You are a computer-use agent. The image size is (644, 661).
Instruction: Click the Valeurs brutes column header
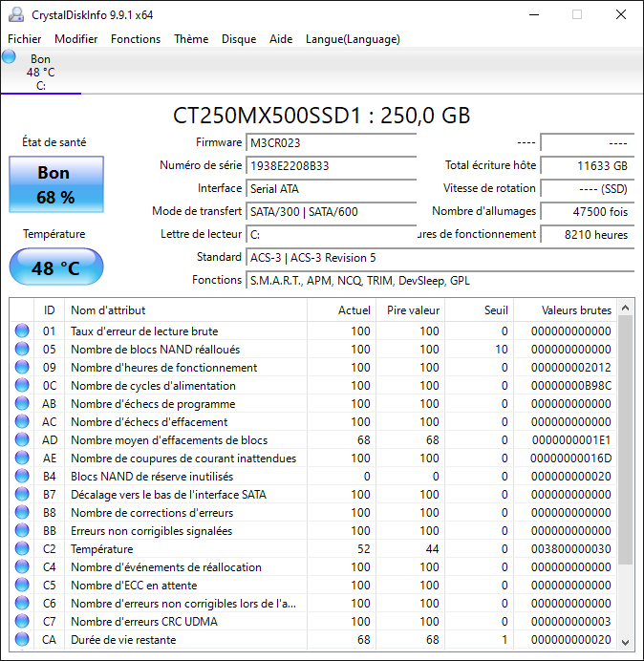pyautogui.click(x=565, y=310)
